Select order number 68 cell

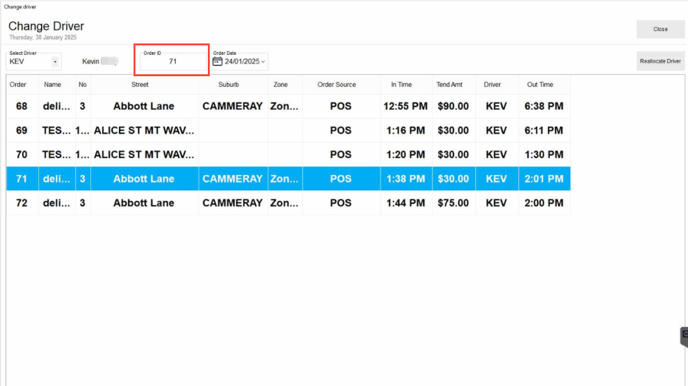tap(22, 106)
